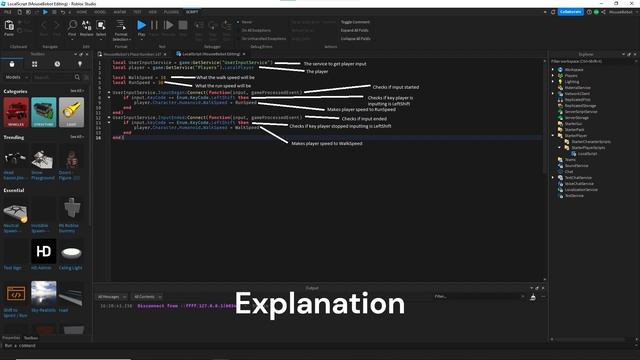Click the Clear Output trash icon

pyautogui.click(x=533, y=297)
